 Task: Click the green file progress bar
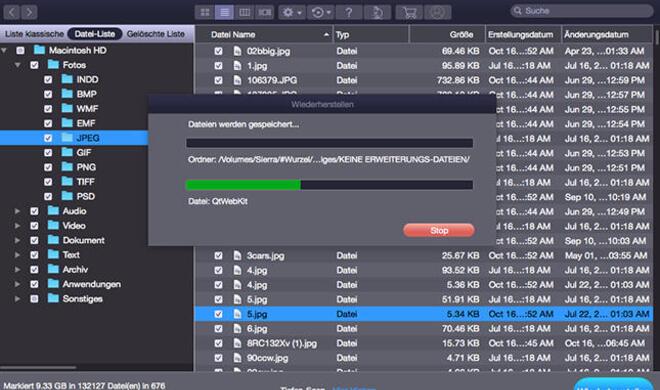click(x=330, y=185)
